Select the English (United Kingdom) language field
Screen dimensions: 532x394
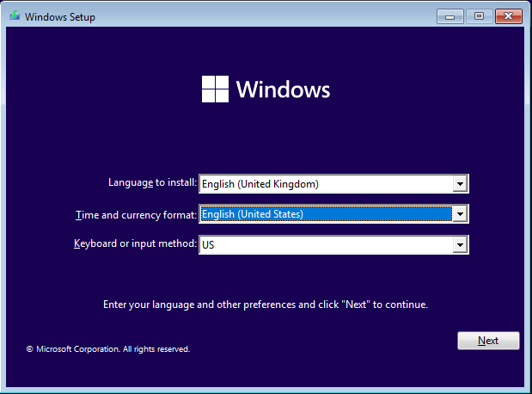coord(325,183)
